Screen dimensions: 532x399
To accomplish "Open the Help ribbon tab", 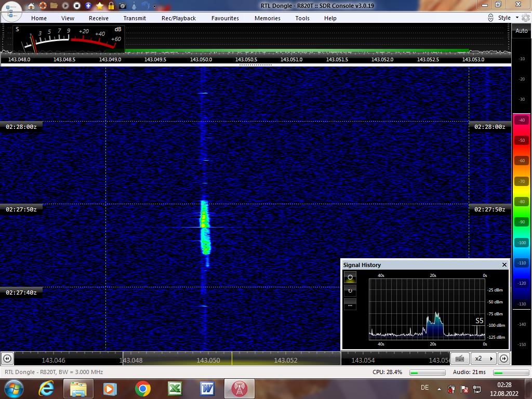I will (x=330, y=18).
